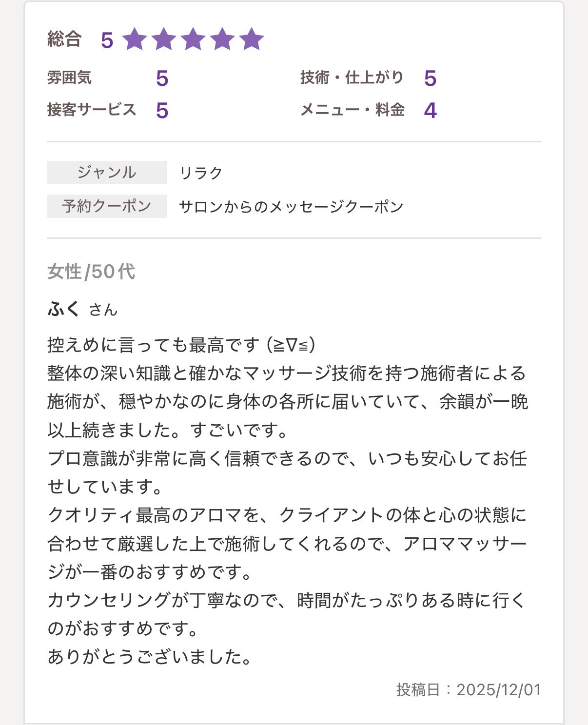Select the 総合 overall rating label
Image resolution: width=588 pixels, height=725 pixels.
(x=64, y=39)
